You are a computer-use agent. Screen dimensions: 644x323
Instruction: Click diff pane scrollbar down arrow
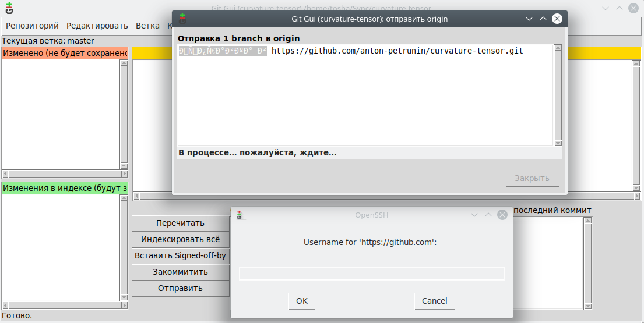tap(636, 188)
